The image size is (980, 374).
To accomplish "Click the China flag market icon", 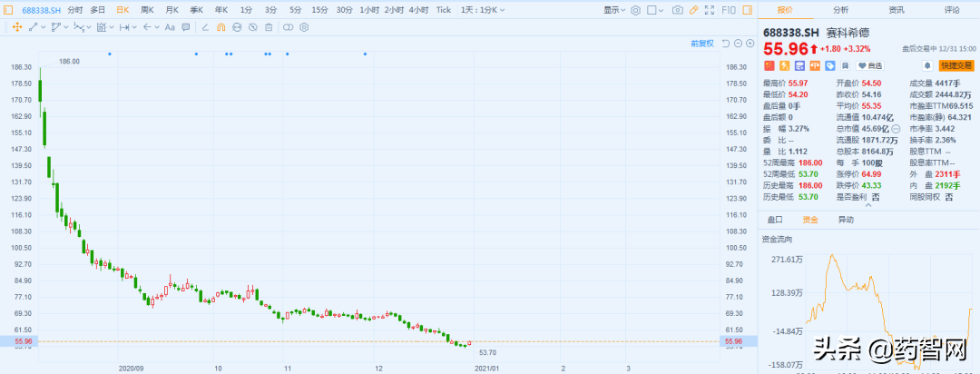I will click(x=769, y=65).
